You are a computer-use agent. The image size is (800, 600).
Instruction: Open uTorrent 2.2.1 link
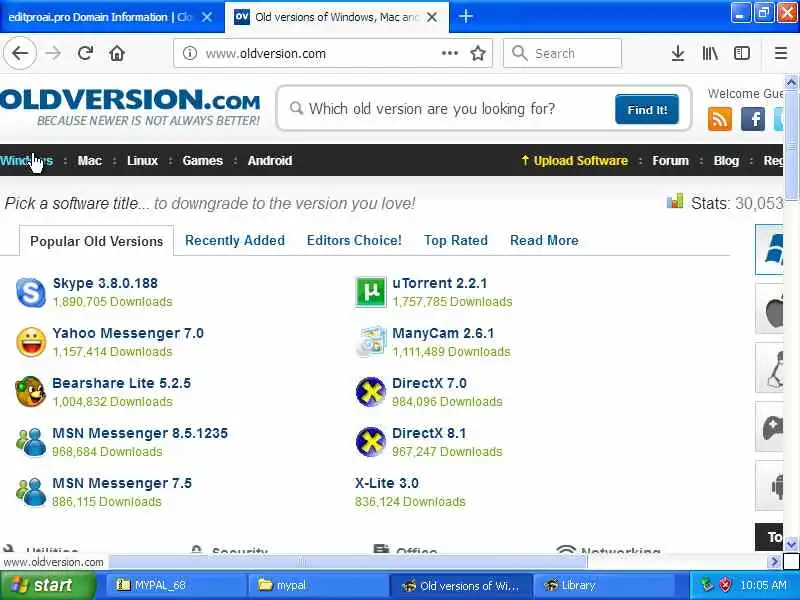(439, 283)
